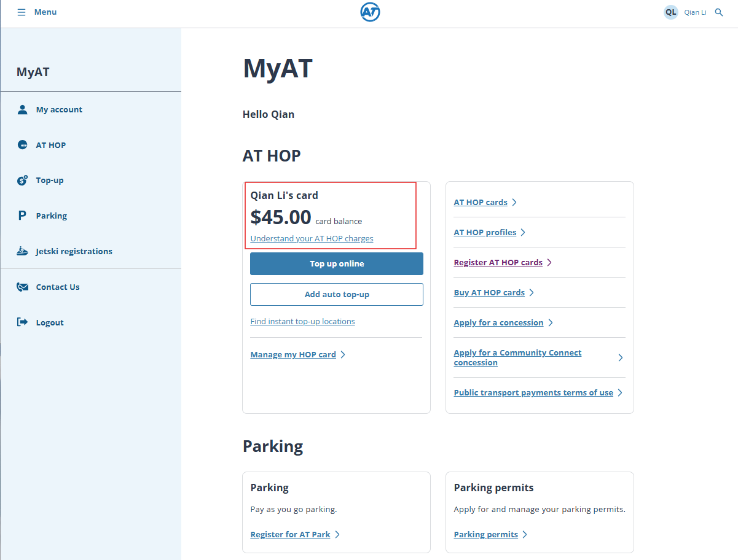Click the Logout arrow icon
The width and height of the screenshot is (738, 560).
23,322
